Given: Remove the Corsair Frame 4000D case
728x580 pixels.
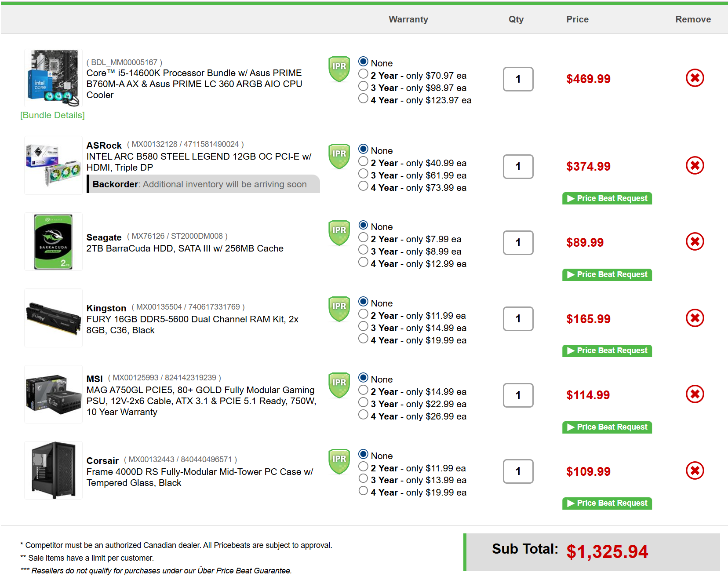Looking at the screenshot, I should click(x=695, y=471).
